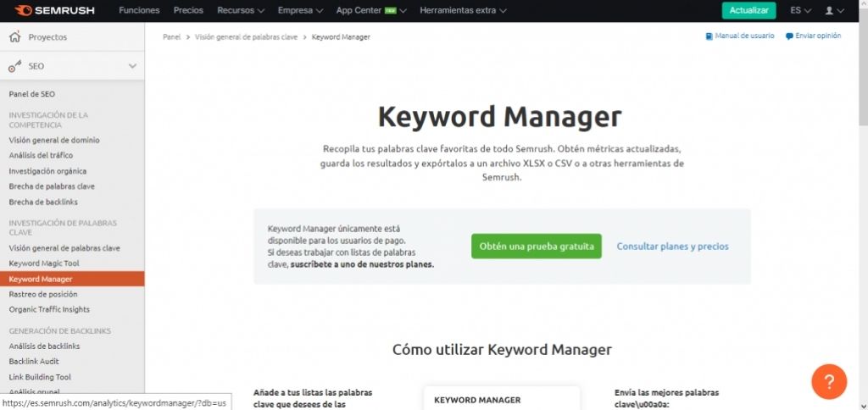Screen dimensions: 868x410
Task: Open Rastreo de posición
Action: 43,294
